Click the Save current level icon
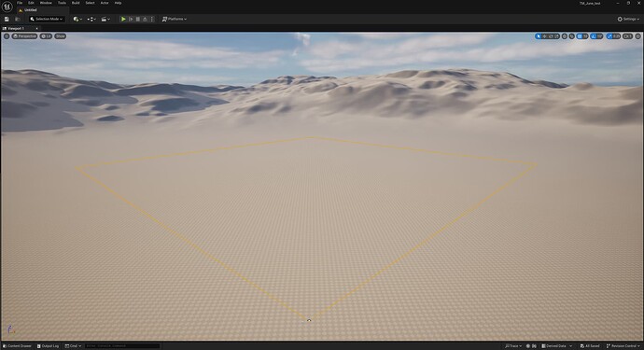644x350 pixels. pos(7,19)
